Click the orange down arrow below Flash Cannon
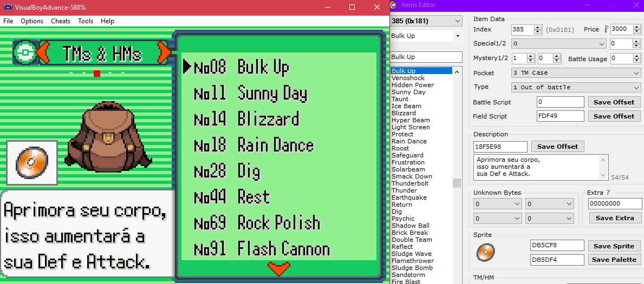Viewport: 644px width, 284px height. coord(279,268)
